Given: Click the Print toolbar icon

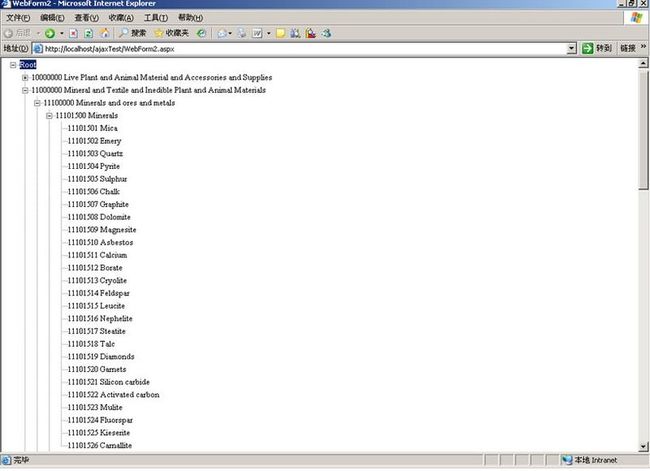Looking at the screenshot, I should [242, 33].
